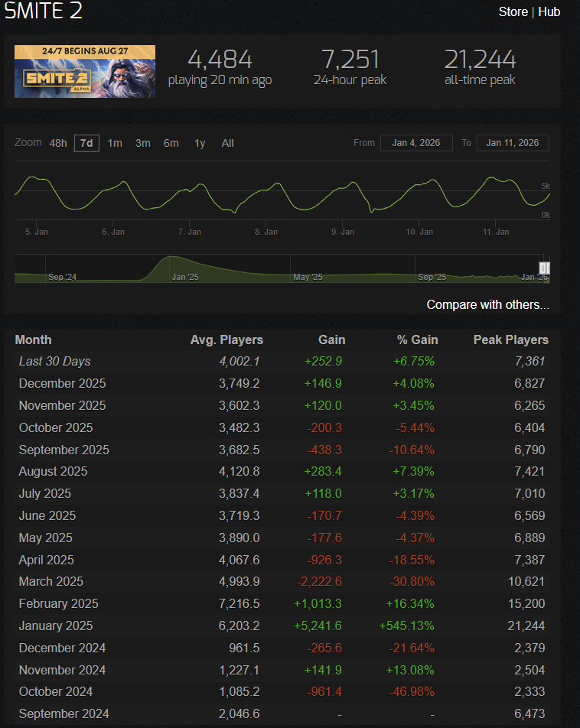This screenshot has width=580, height=728.
Task: Select the August 2025 row label
Action: click(x=53, y=471)
